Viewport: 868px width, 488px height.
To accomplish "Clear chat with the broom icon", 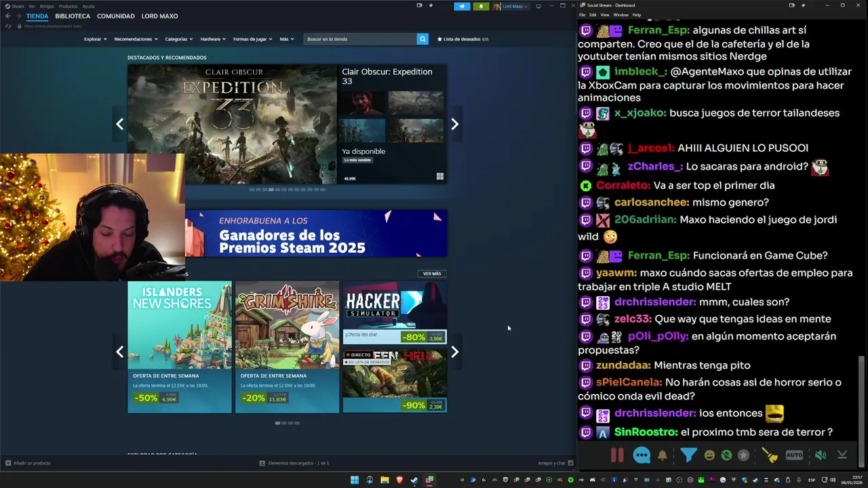I will click(x=770, y=455).
